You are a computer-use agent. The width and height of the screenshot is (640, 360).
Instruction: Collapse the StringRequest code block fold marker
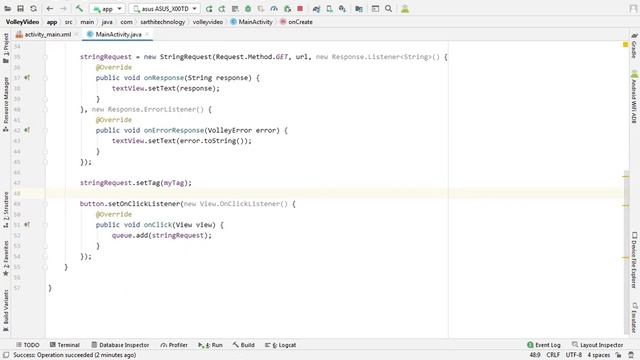point(45,57)
